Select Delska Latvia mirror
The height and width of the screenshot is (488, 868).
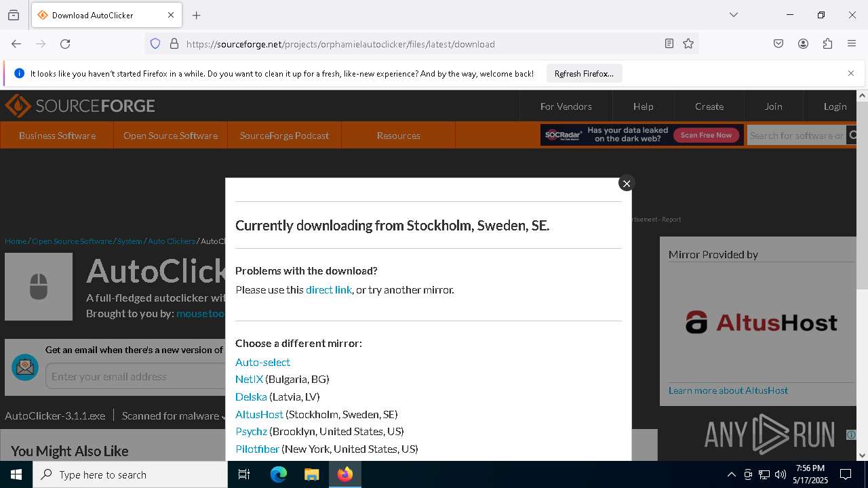point(251,396)
